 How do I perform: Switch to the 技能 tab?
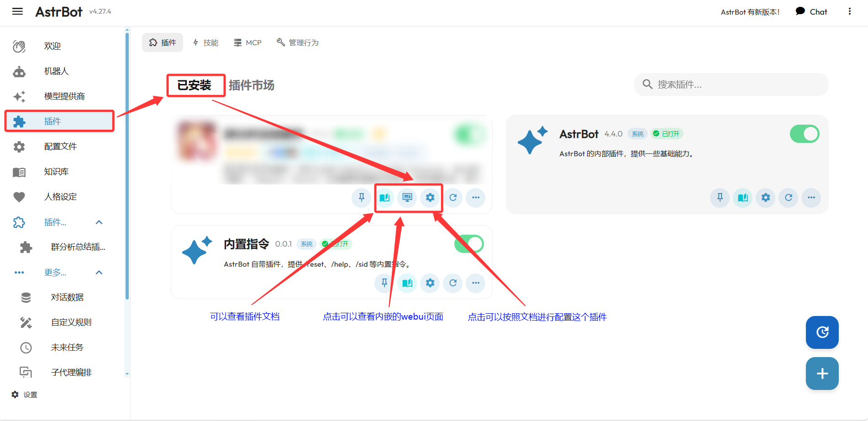click(x=206, y=42)
